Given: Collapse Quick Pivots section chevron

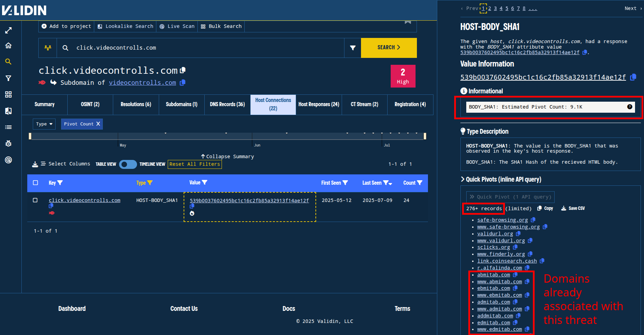Looking at the screenshot, I should [x=462, y=179].
